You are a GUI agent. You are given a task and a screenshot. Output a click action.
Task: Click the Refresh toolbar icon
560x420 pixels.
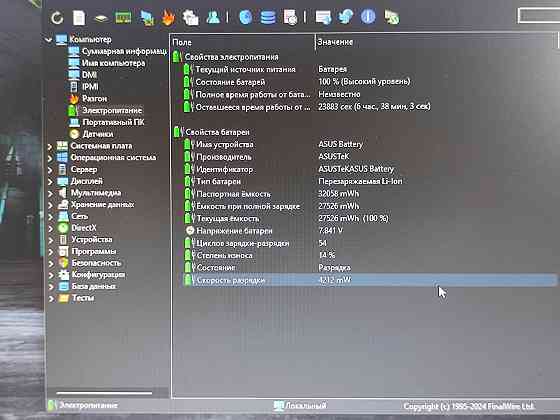click(x=57, y=18)
